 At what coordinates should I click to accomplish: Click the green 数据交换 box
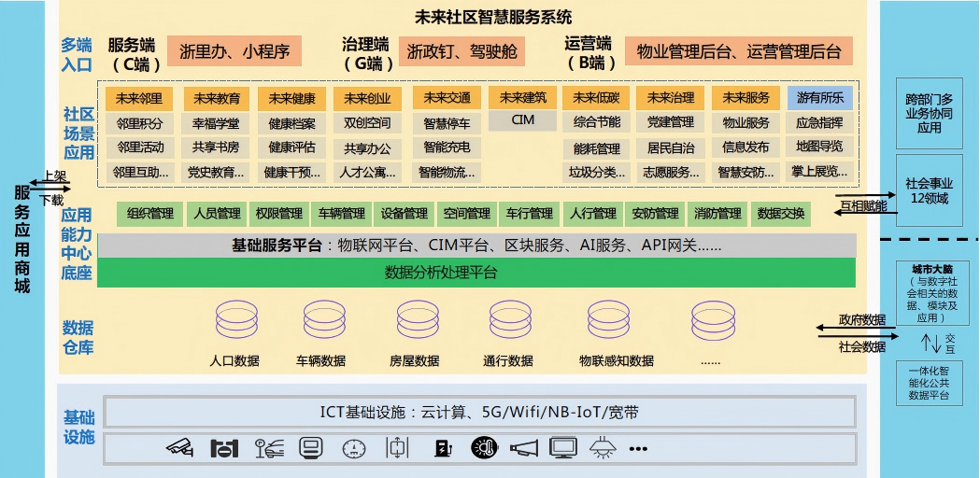781,215
